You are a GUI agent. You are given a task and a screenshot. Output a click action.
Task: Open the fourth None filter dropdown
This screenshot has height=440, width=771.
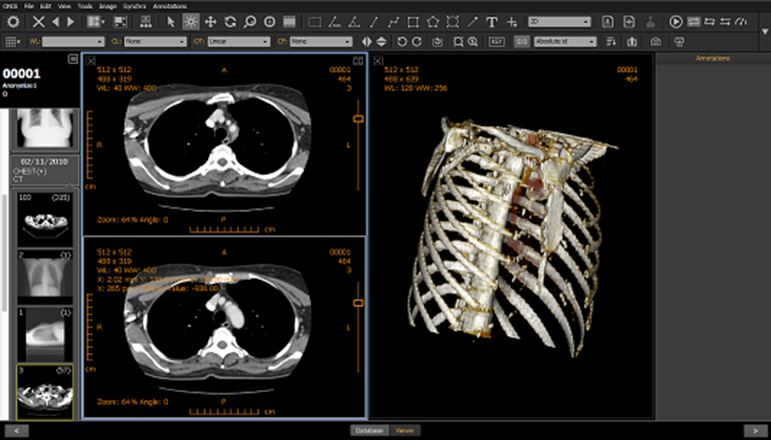click(x=322, y=42)
